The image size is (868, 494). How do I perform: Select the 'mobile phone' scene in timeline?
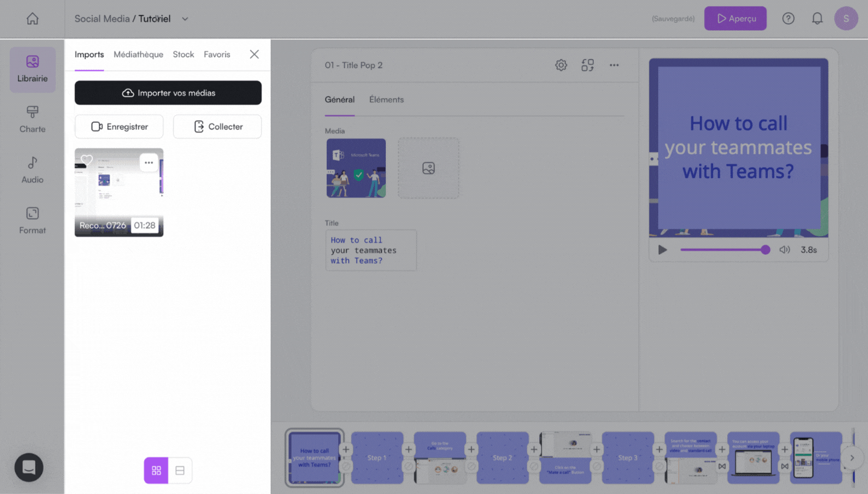816,458
